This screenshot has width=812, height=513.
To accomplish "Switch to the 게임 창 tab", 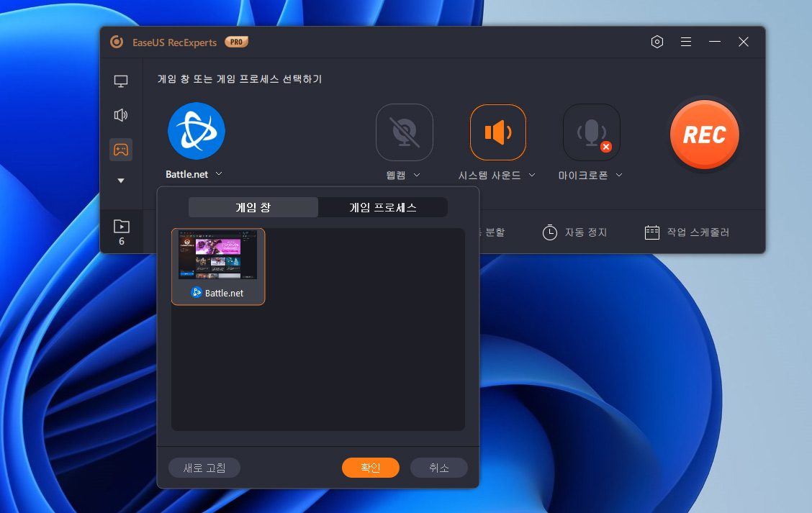I will (x=253, y=207).
